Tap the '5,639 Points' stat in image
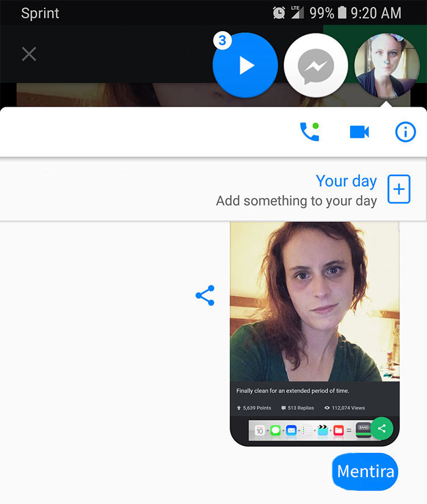This screenshot has width=427, height=504. (x=254, y=408)
